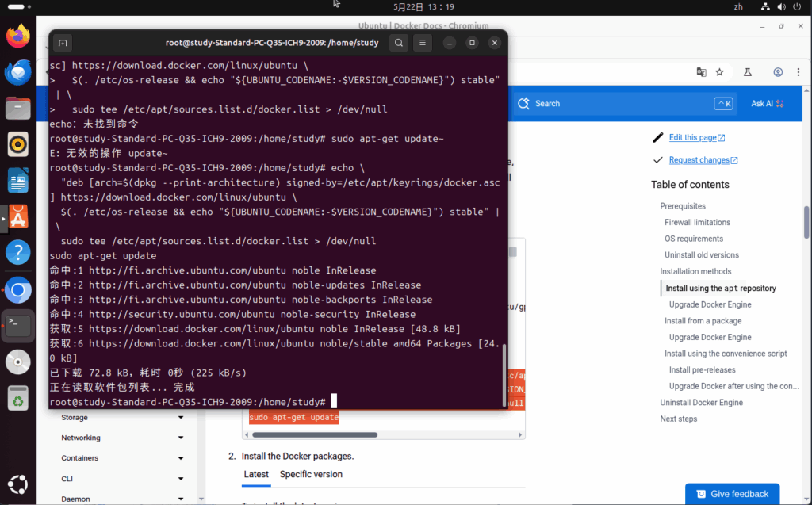
Task: Bookmark this page with the star icon
Action: click(720, 72)
